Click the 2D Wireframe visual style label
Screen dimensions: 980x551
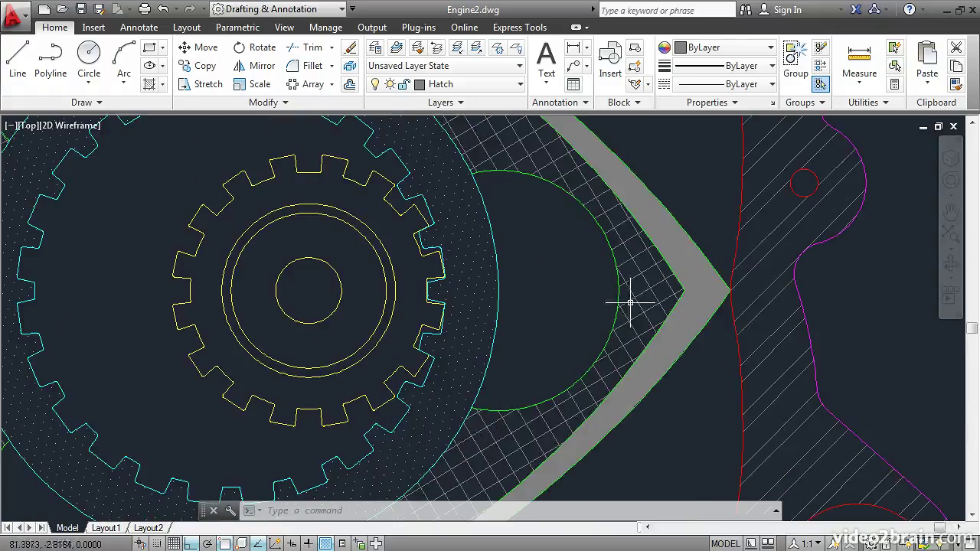(70, 125)
